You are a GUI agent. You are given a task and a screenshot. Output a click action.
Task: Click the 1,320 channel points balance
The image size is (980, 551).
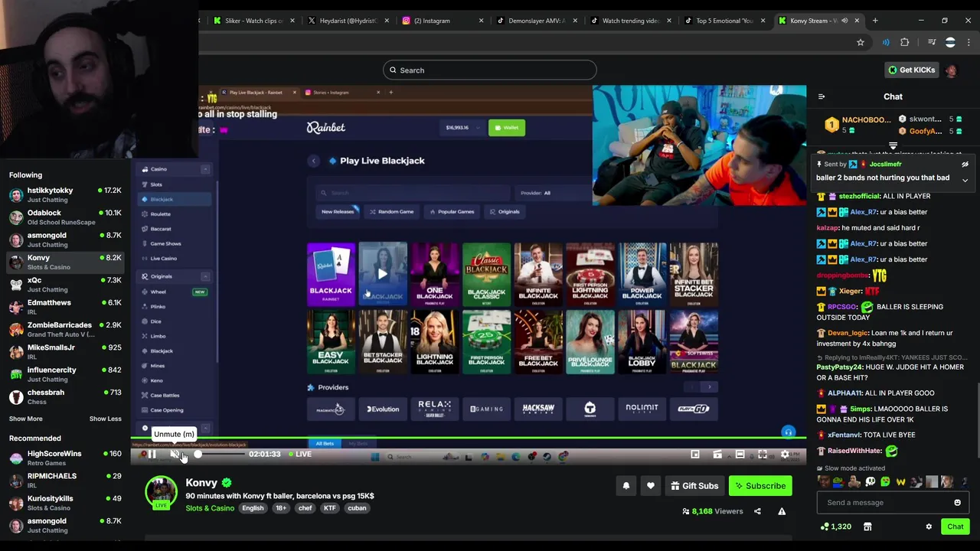[835, 527]
